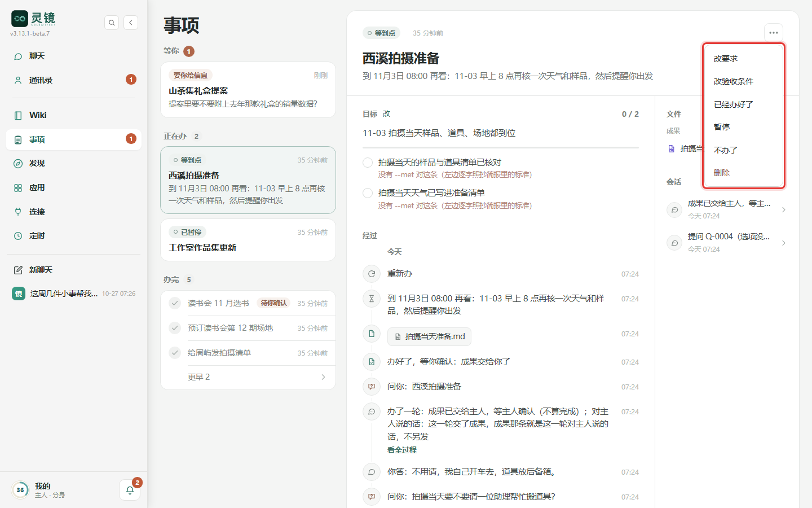Viewport: 812px width, 508px height.
Task: Open the 山茶集礼盒提案 card
Action: (x=248, y=90)
